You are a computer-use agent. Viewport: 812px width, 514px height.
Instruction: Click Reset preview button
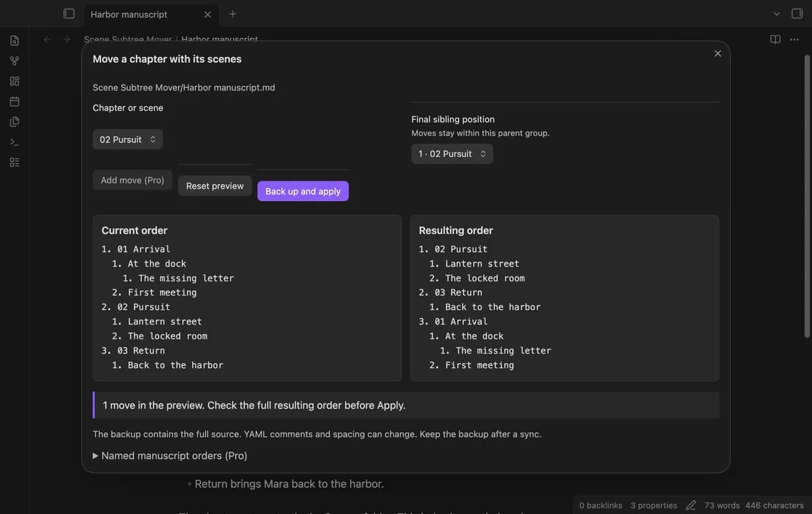tap(215, 186)
